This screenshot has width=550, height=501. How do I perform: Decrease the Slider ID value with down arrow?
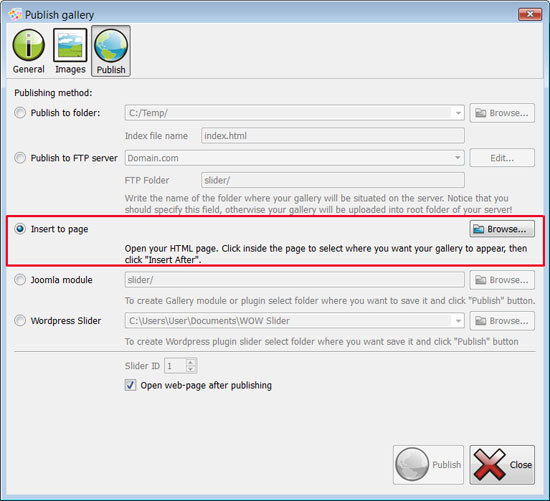[190, 369]
